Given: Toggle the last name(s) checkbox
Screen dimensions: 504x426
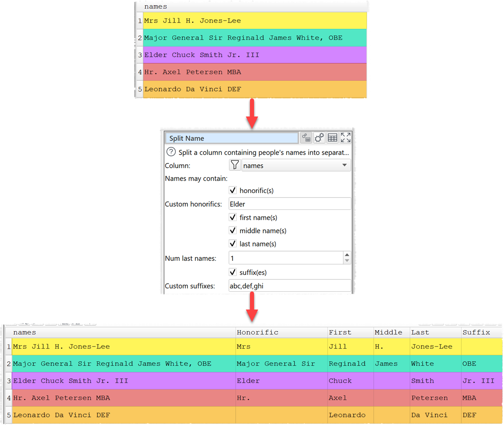Looking at the screenshot, I should pyautogui.click(x=233, y=244).
